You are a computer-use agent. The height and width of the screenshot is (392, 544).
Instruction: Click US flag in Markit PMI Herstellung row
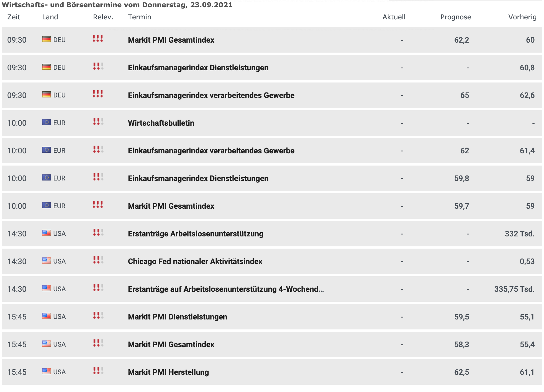pos(47,372)
